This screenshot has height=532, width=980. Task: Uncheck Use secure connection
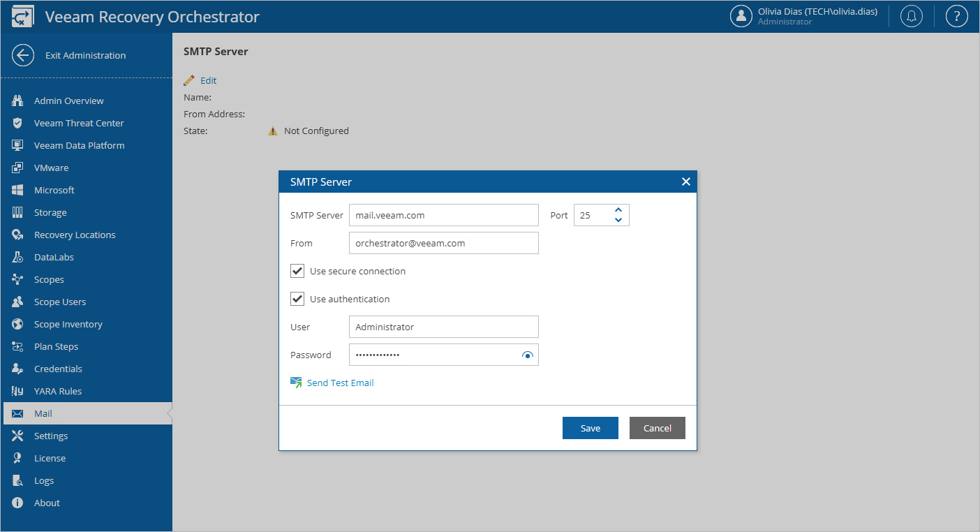click(297, 271)
